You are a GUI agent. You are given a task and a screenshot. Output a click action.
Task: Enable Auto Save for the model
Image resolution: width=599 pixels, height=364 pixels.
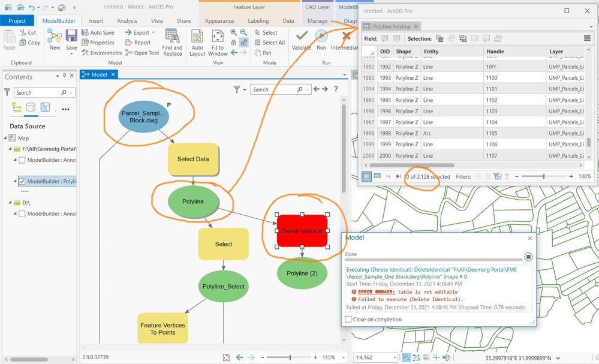coord(98,33)
